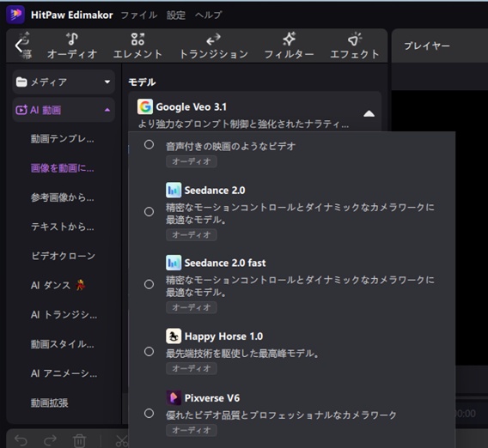The height and width of the screenshot is (448, 488).
Task: Click the プレイヤー panel title
Action: [x=427, y=46]
